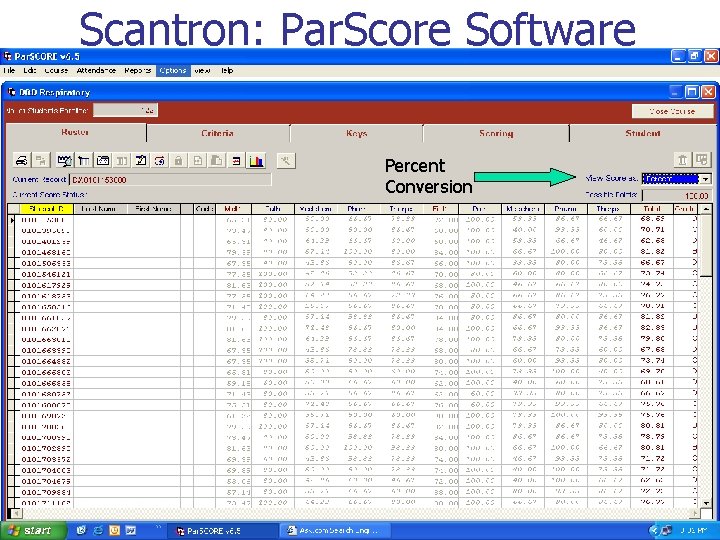Viewport: 720px width, 540px height.
Task: Click the red-line report sheet toolbar icon
Action: coord(236,160)
